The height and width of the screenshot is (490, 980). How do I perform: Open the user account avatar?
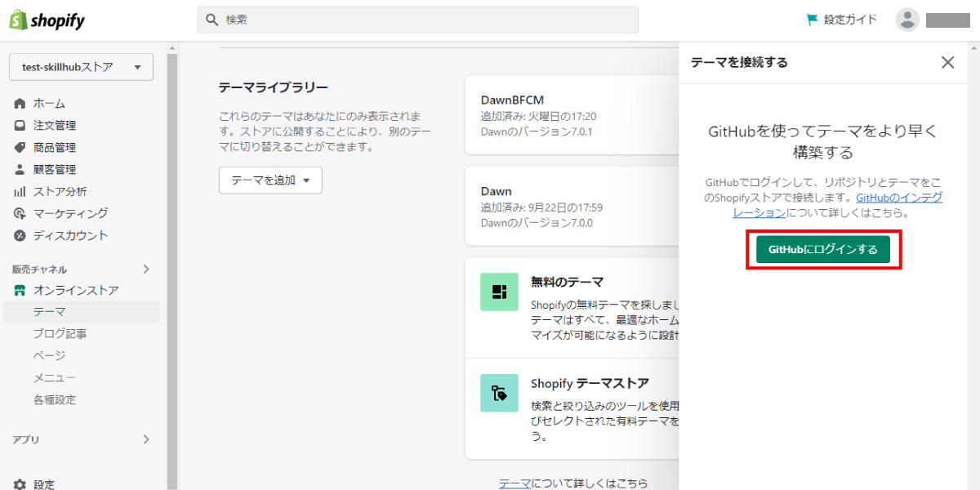point(907,20)
